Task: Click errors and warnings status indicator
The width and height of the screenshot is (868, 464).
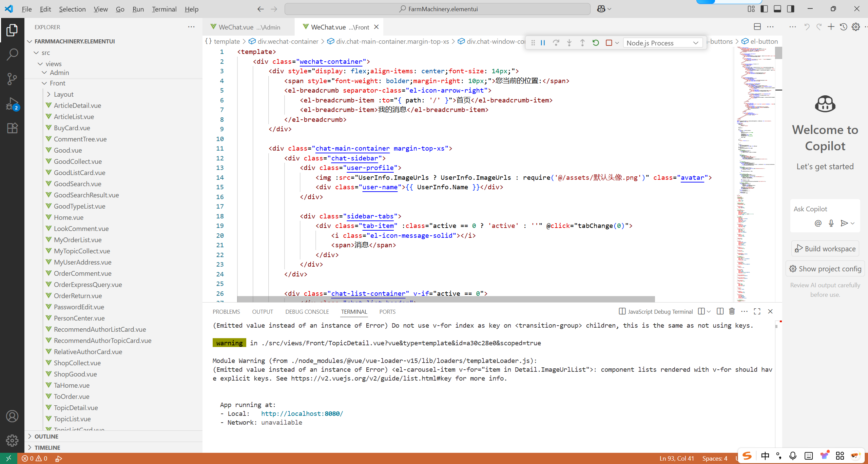Action: pyautogui.click(x=34, y=458)
